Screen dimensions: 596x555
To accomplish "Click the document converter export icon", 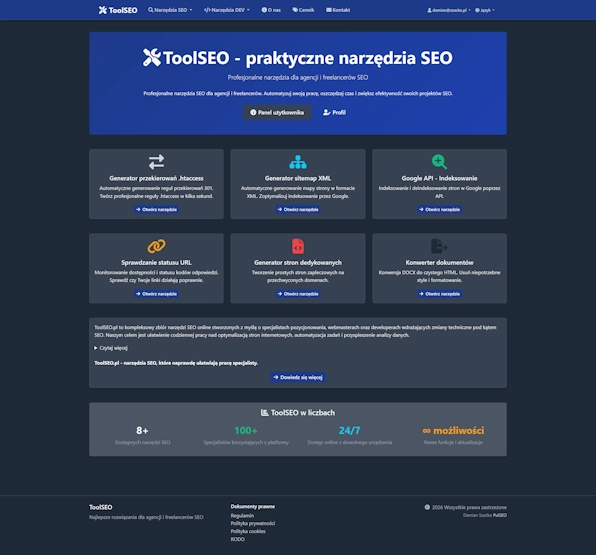I will click(439, 246).
